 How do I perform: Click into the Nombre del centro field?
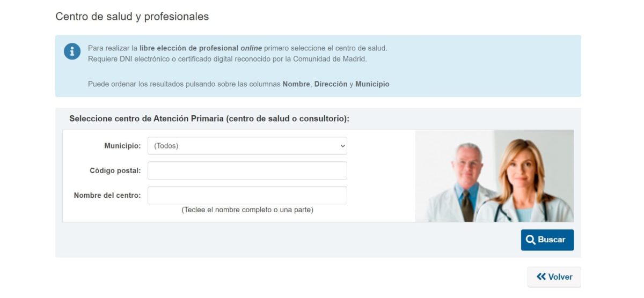(x=247, y=195)
